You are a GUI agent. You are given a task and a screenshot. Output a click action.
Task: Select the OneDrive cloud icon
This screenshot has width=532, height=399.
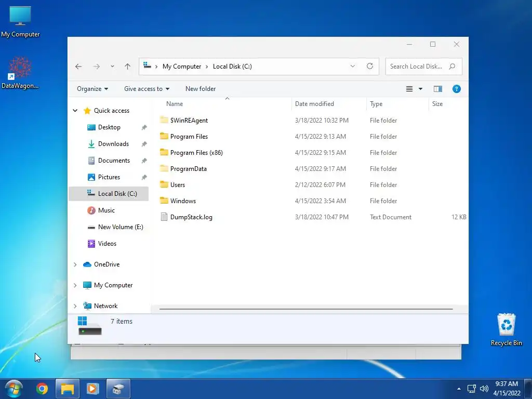pyautogui.click(x=87, y=264)
